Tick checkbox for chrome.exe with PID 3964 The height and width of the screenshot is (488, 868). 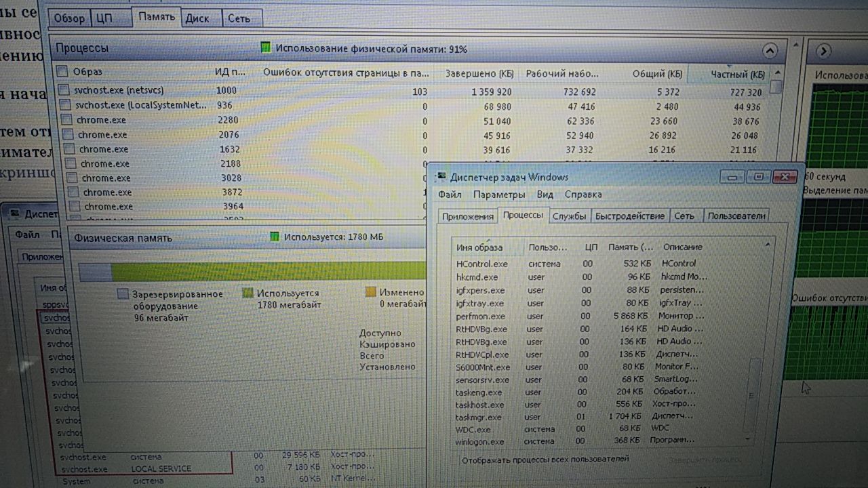[x=75, y=207]
